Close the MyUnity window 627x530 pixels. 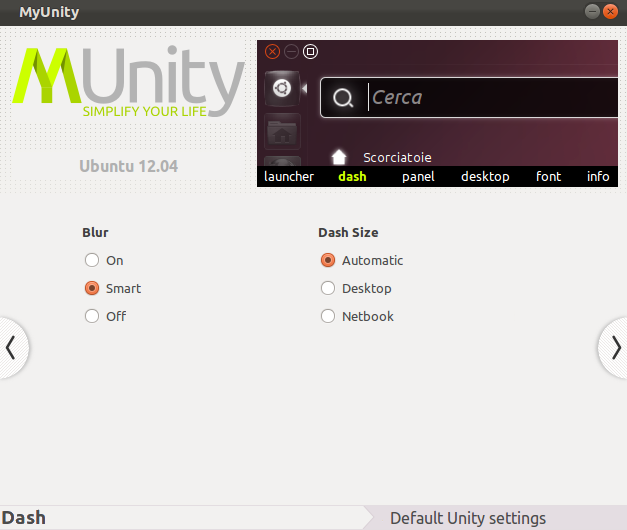(x=611, y=12)
